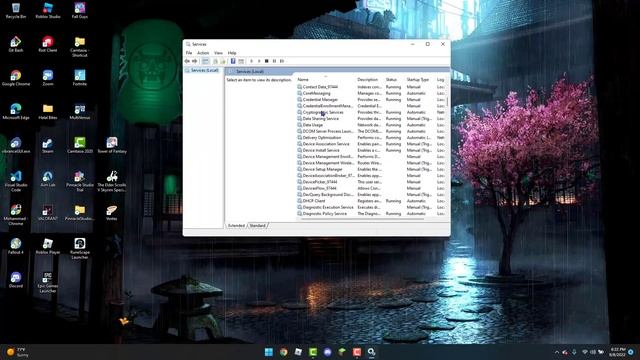Image resolution: width=640 pixels, height=360 pixels.
Task: Sort by the Name column header
Action: coord(303,80)
